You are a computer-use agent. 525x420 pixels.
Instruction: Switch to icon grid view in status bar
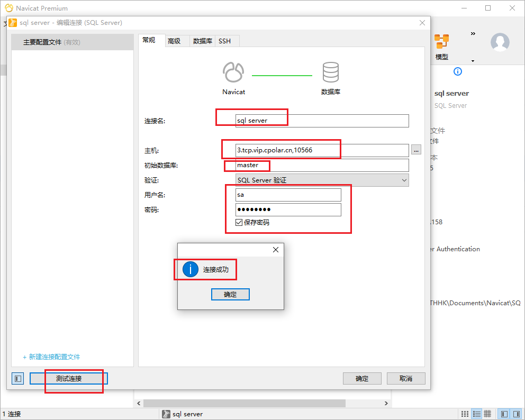[465, 414]
